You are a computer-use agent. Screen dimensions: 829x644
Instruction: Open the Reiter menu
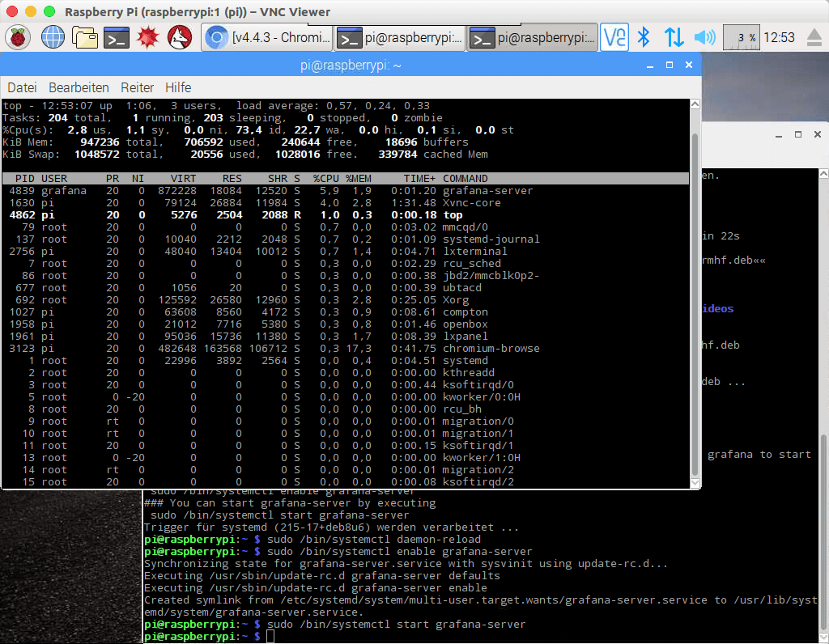tap(137, 87)
